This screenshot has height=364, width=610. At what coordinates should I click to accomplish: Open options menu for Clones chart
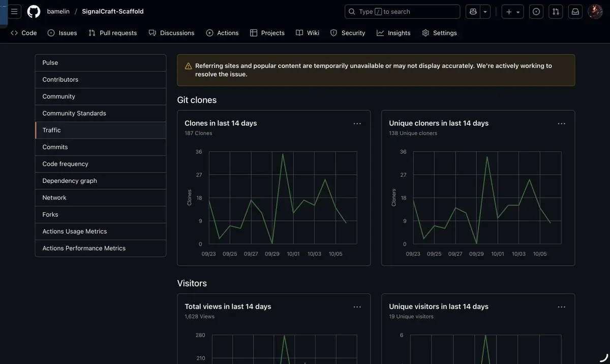357,123
